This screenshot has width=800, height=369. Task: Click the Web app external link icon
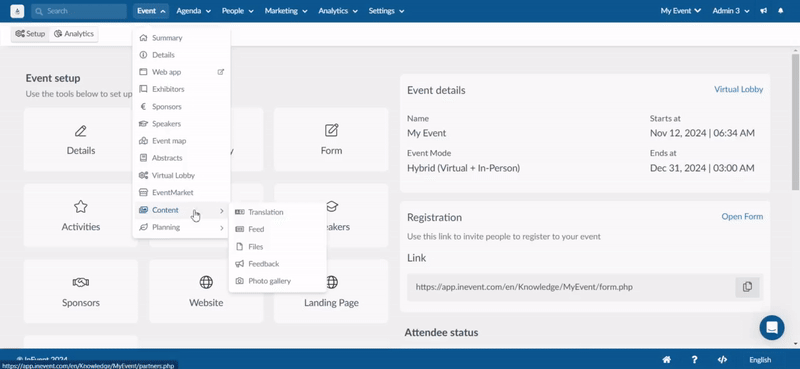221,72
